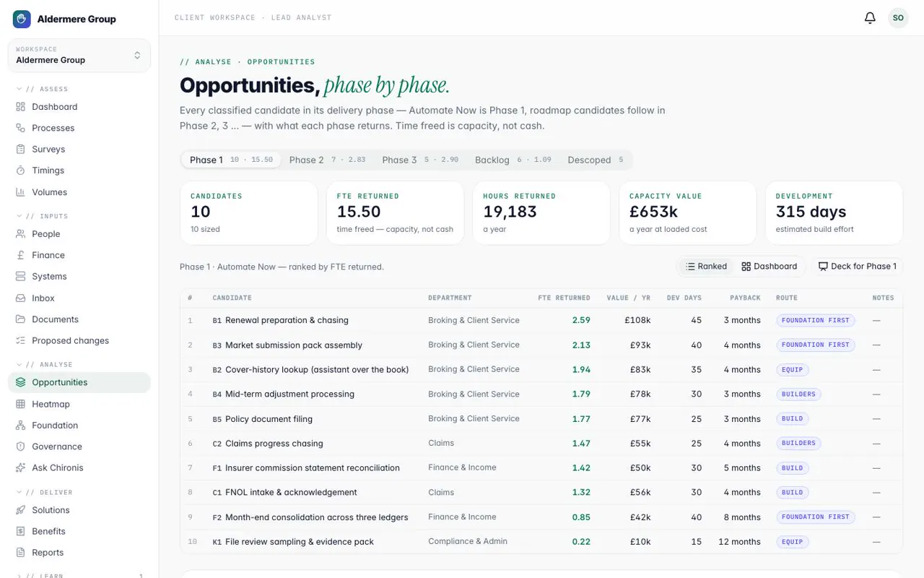Image resolution: width=924 pixels, height=578 pixels.
Task: Switch to Dashboard card view
Action: tap(769, 267)
